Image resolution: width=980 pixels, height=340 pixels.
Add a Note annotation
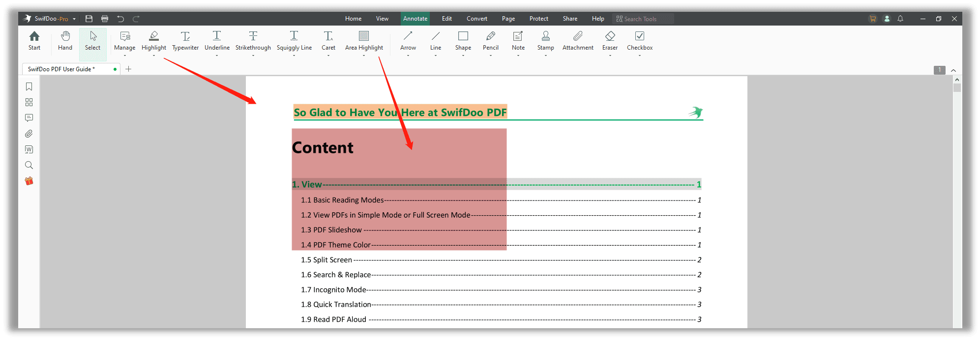518,41
